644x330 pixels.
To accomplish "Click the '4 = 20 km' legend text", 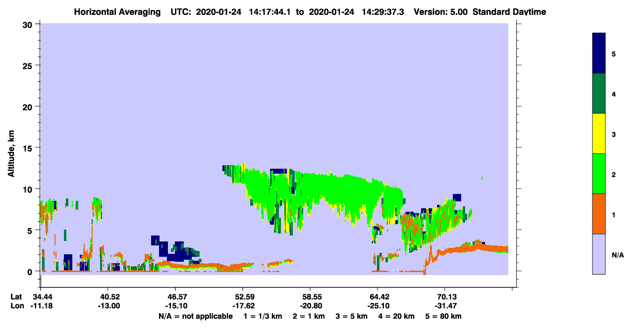I will click(396, 316).
